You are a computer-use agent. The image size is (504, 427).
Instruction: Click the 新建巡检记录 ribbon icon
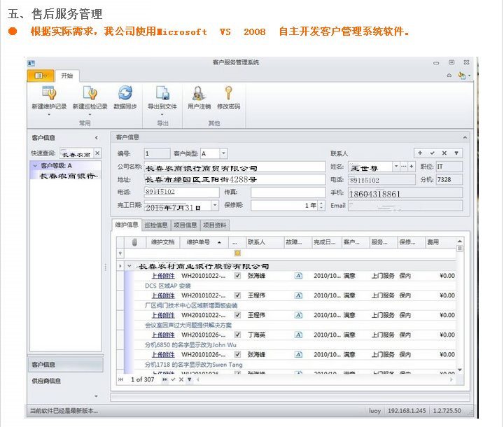point(90,94)
